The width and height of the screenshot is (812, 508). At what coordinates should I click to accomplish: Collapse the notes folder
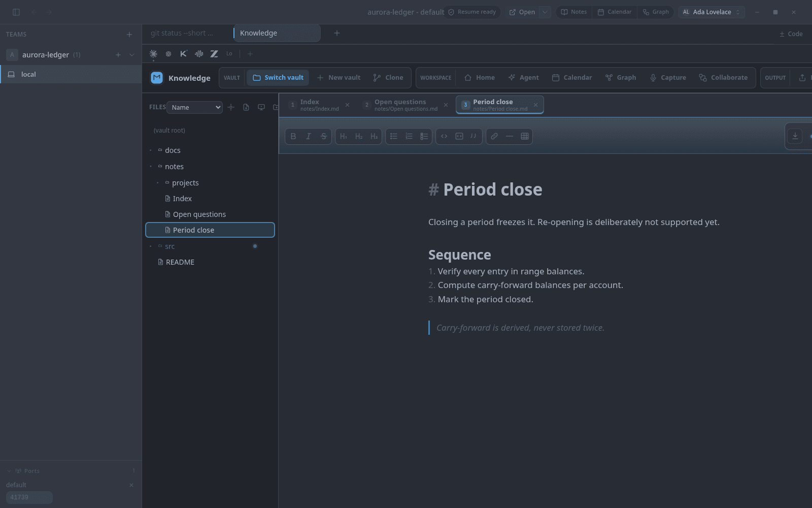coord(151,167)
